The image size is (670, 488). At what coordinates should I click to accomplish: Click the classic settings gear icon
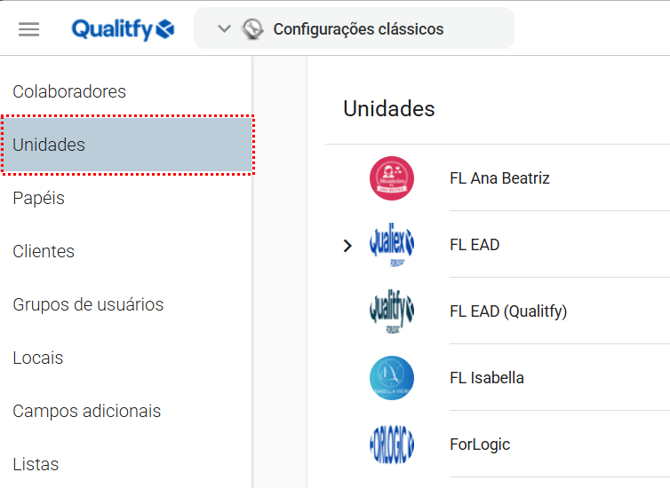(254, 29)
